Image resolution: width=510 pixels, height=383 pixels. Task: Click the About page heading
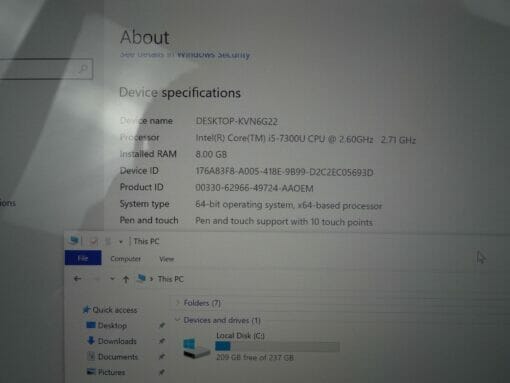pyautogui.click(x=145, y=37)
